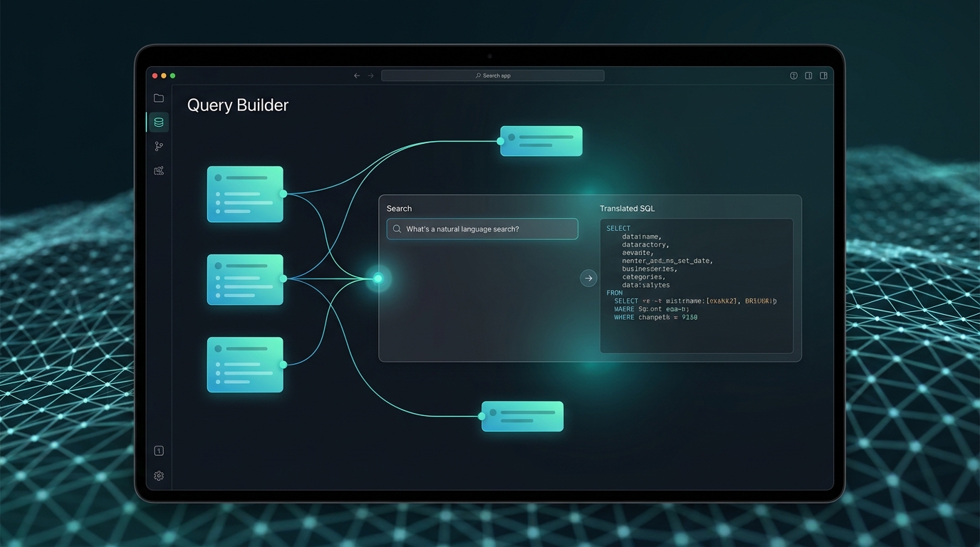
Task: Toggle the right sidebar layout icon
Action: [823, 75]
